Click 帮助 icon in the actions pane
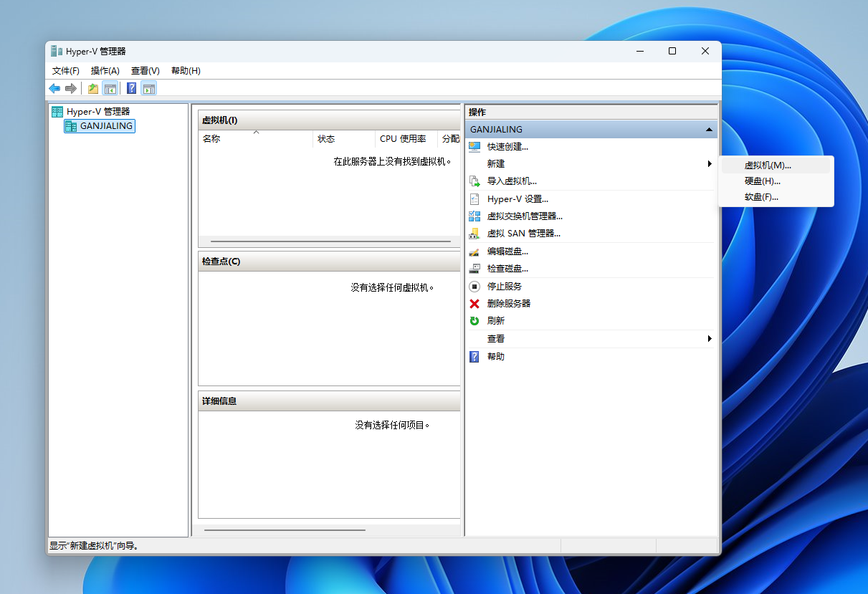Image resolution: width=868 pixels, height=594 pixels. click(x=474, y=356)
